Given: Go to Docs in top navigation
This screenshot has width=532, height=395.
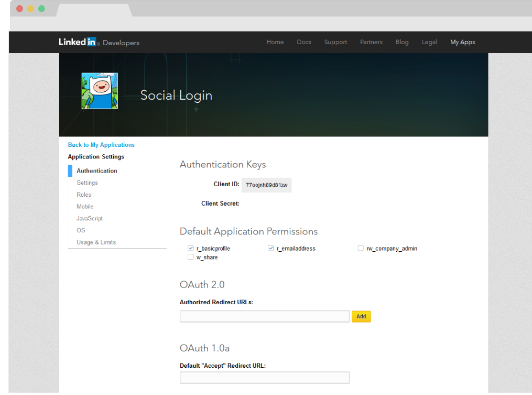Looking at the screenshot, I should 304,42.
